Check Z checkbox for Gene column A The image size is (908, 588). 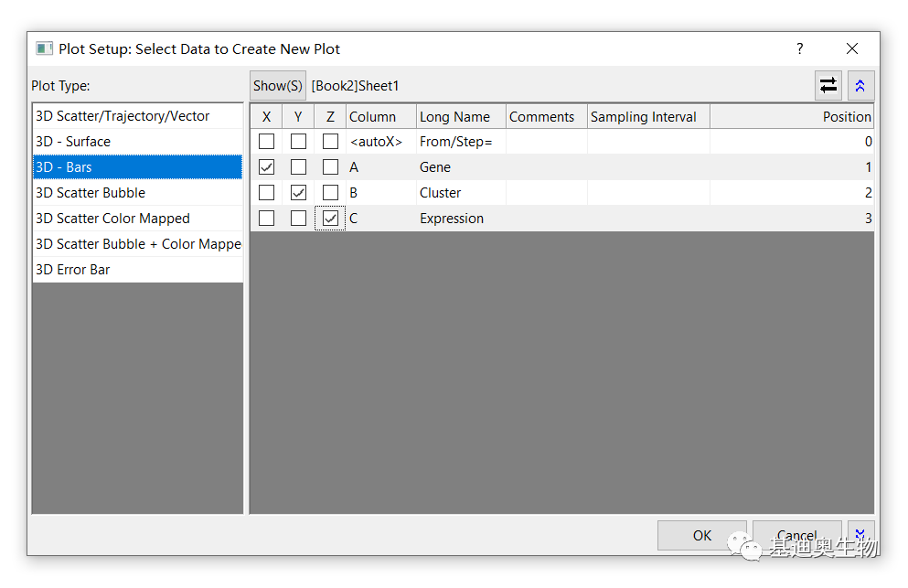tap(330, 167)
